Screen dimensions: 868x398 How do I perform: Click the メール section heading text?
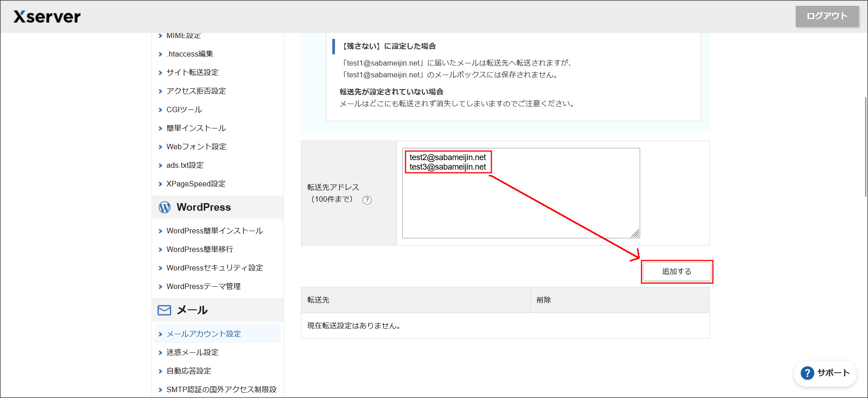point(192,310)
